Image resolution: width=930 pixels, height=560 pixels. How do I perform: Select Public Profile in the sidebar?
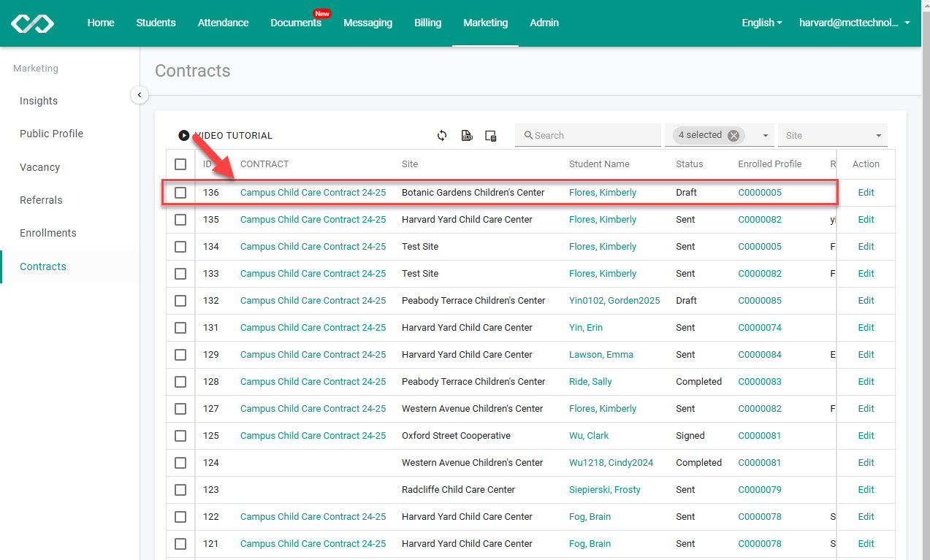(x=51, y=134)
